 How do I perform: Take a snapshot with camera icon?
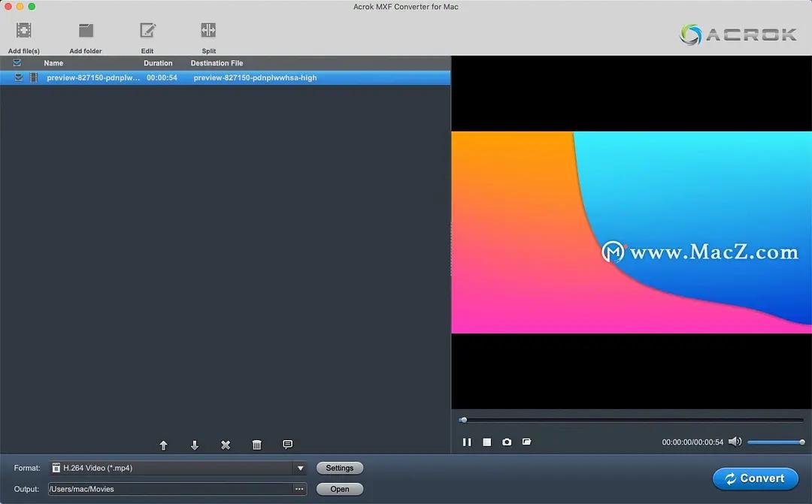click(x=507, y=442)
